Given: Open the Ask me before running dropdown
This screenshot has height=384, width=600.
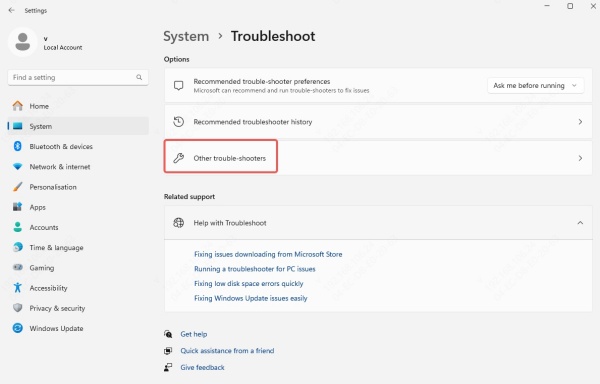Looking at the screenshot, I should [x=535, y=85].
